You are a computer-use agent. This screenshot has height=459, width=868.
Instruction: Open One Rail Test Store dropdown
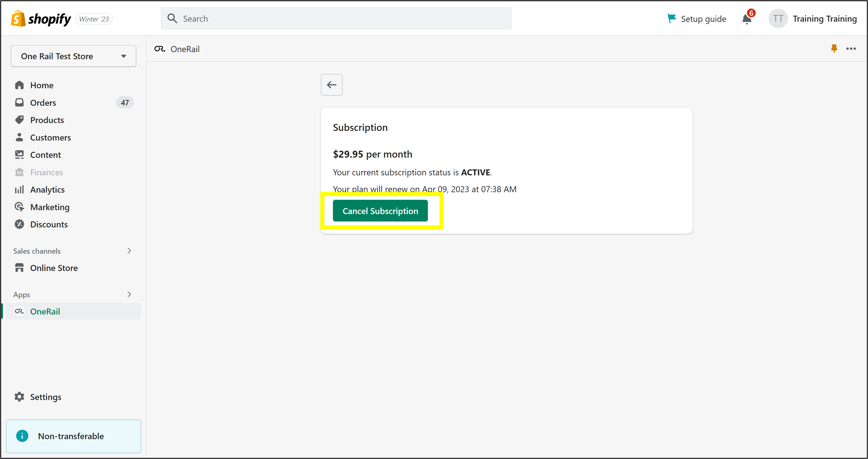coord(74,56)
